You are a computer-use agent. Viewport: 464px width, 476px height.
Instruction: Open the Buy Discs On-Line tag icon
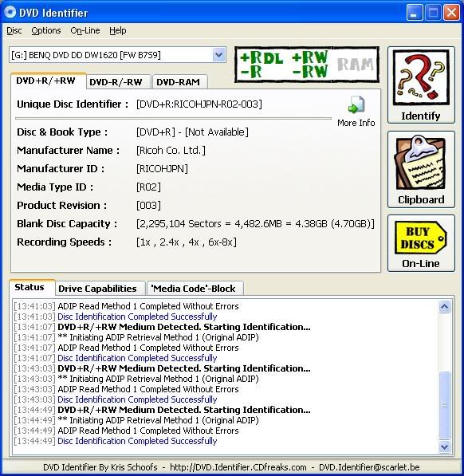click(x=421, y=238)
